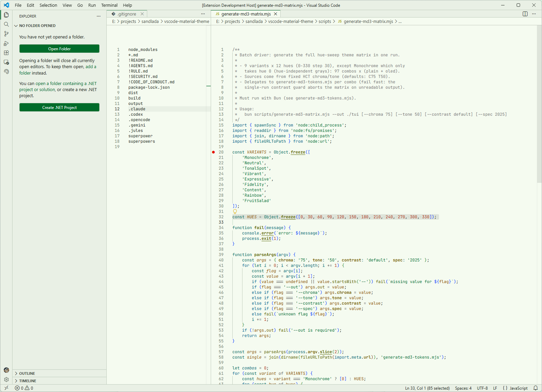Open the Remote Explorer view
The width and height of the screenshot is (542, 392).
click(6, 62)
